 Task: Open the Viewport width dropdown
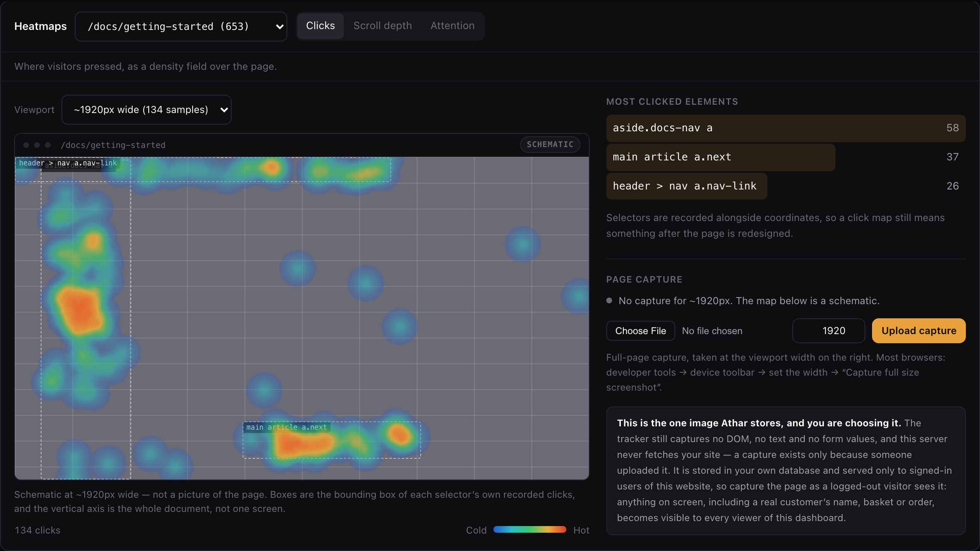(146, 110)
